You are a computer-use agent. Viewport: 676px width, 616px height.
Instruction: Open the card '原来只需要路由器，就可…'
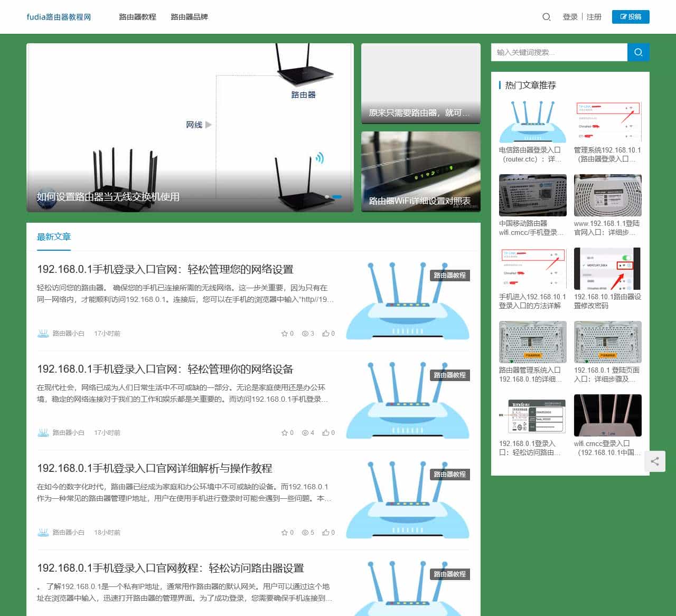421,83
